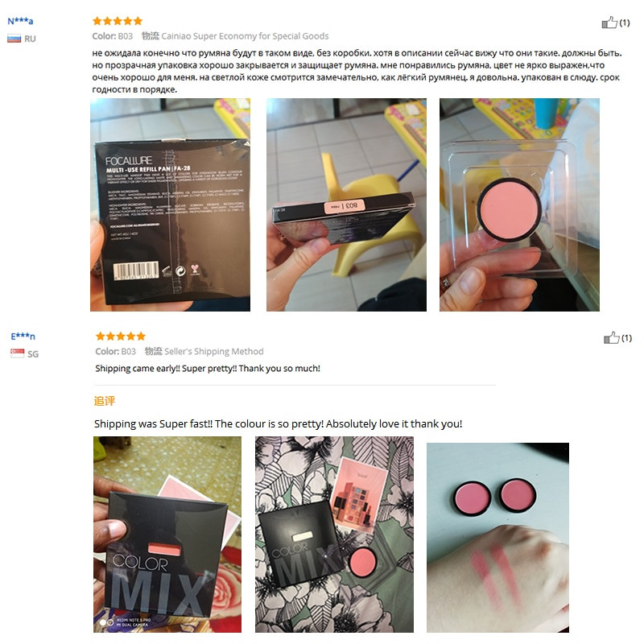Like the E***n review with thumbs-up

click(612, 337)
